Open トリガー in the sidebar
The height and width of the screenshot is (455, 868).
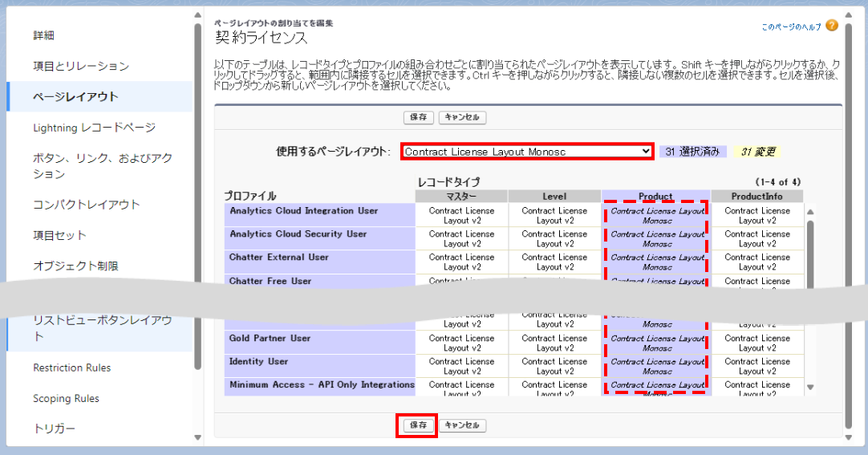pyautogui.click(x=55, y=429)
